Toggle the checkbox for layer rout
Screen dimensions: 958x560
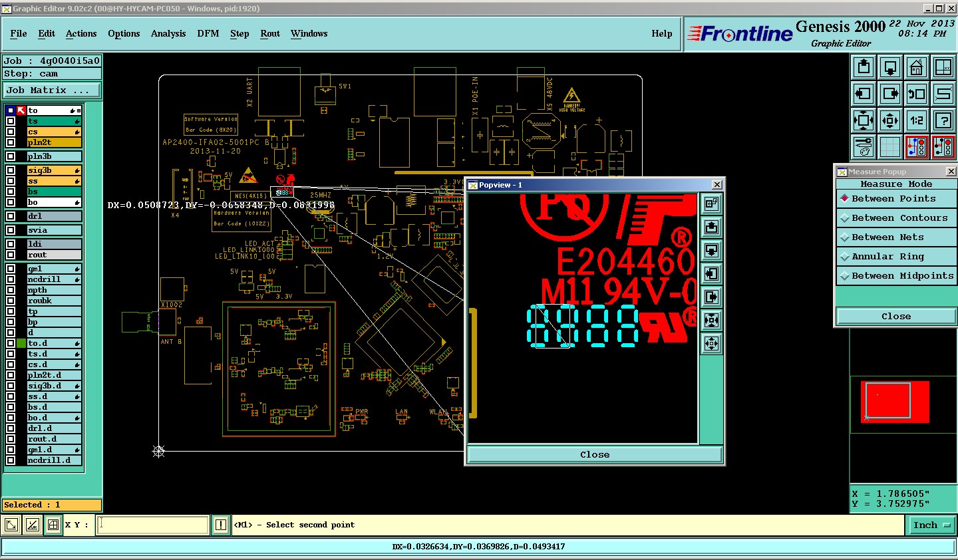11,255
